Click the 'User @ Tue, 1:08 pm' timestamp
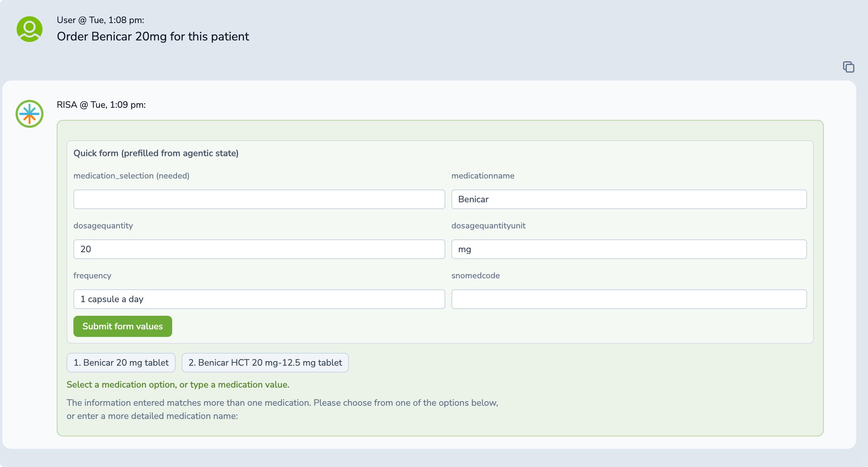Screen dimensions: 868x467 (x=100, y=20)
